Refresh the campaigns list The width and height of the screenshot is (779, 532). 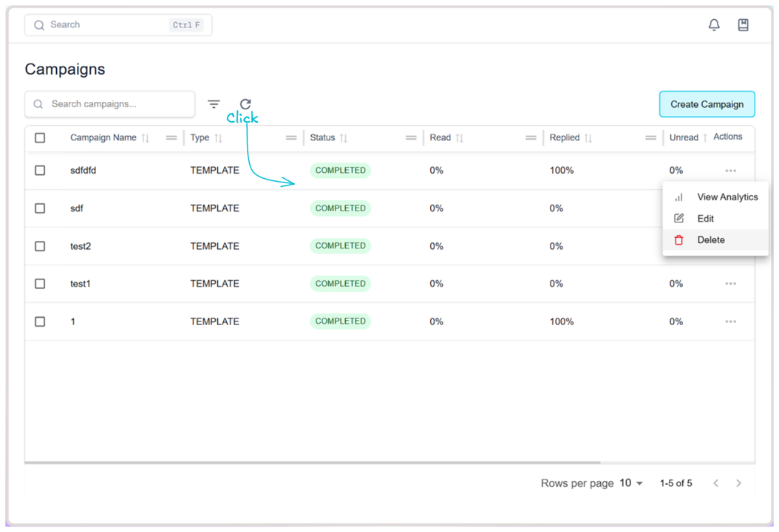tap(245, 104)
